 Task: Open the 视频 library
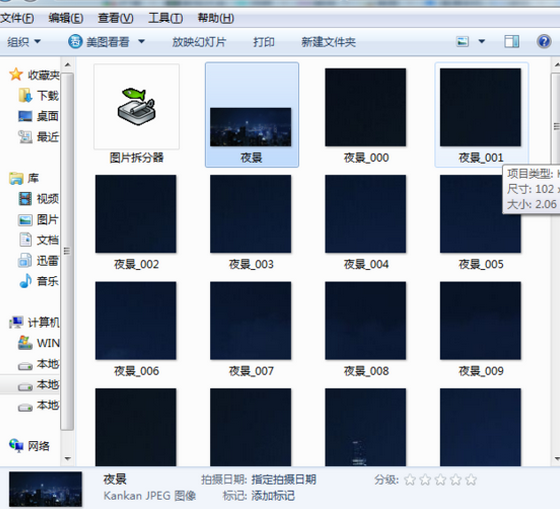pyautogui.click(x=39, y=199)
